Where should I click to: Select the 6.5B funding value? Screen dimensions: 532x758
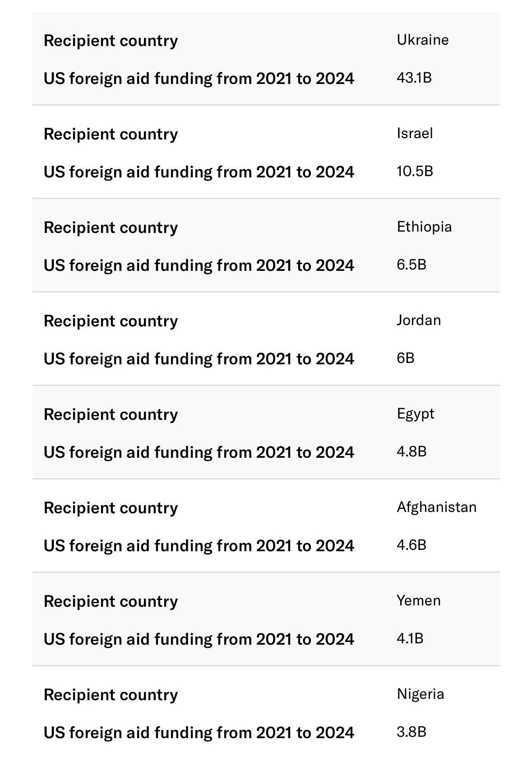point(411,265)
